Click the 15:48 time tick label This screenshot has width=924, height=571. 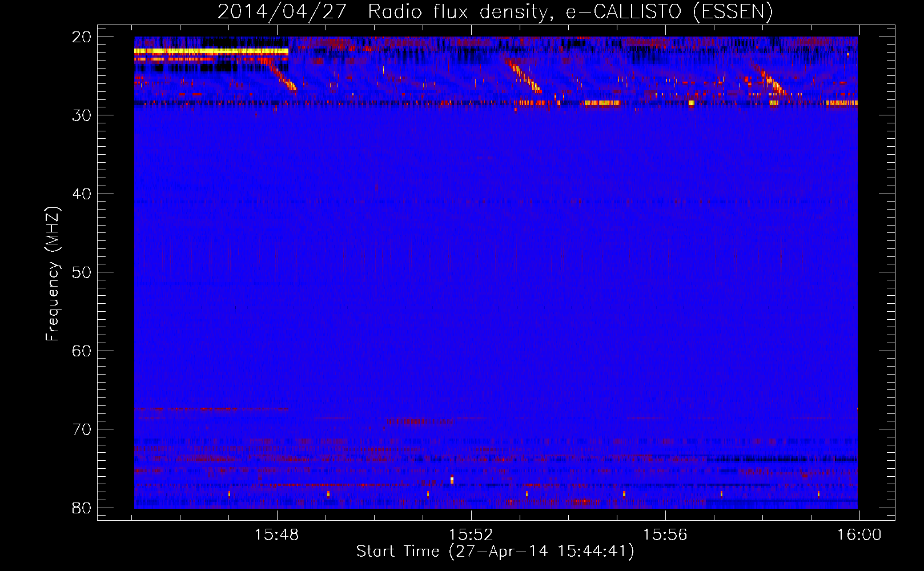coord(277,535)
